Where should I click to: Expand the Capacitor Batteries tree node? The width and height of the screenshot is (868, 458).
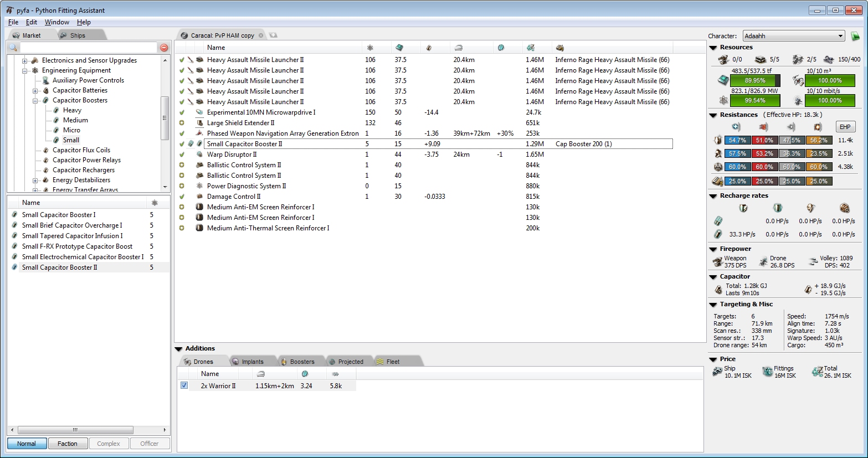35,91
